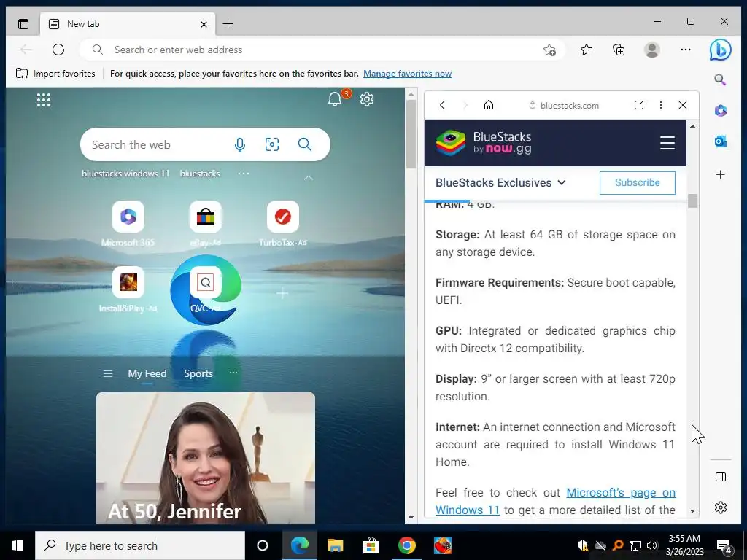Switch to Sports feed tab
The height and width of the screenshot is (560, 747).
198,374
